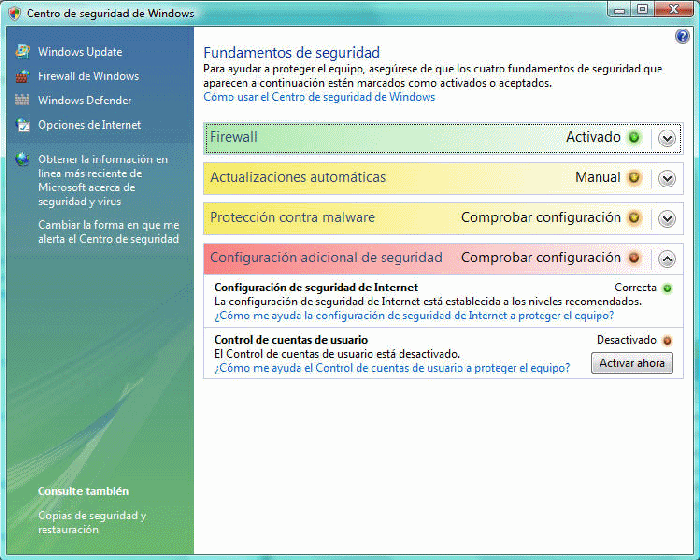Image resolution: width=700 pixels, height=560 pixels.
Task: Open the Firewall de Windows sidebar link
Action: tap(88, 76)
